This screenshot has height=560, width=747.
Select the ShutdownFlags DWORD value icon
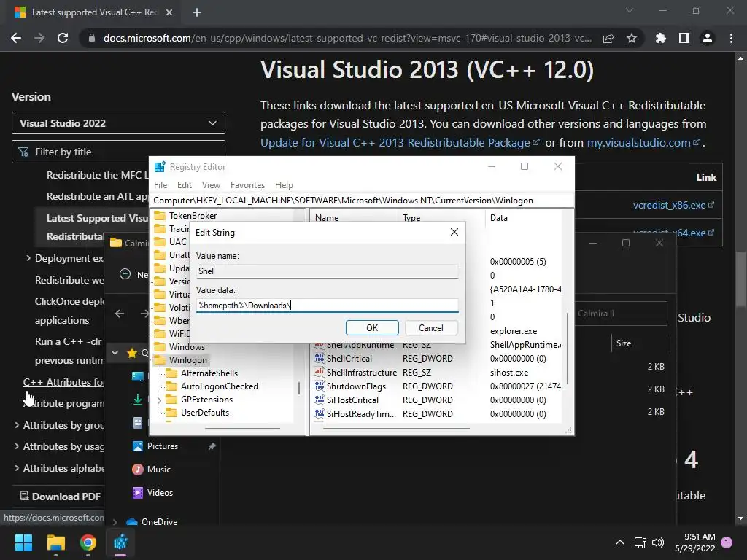click(320, 386)
